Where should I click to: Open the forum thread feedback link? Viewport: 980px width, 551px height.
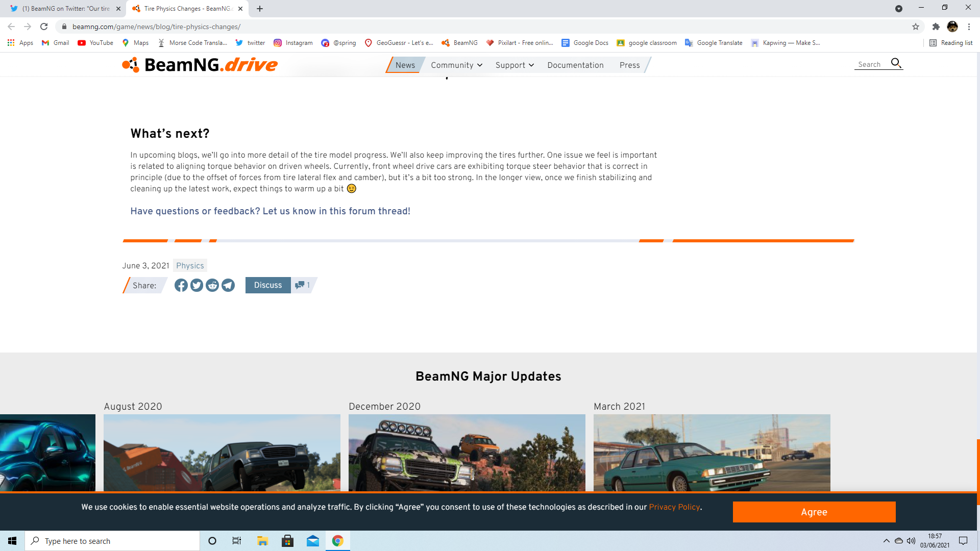[x=270, y=211]
